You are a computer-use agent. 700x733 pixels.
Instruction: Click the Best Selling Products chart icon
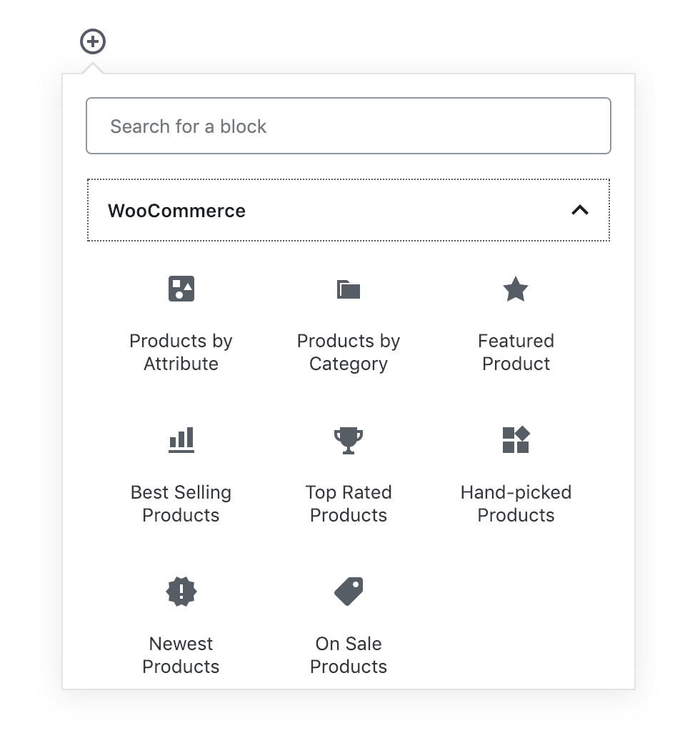(181, 440)
